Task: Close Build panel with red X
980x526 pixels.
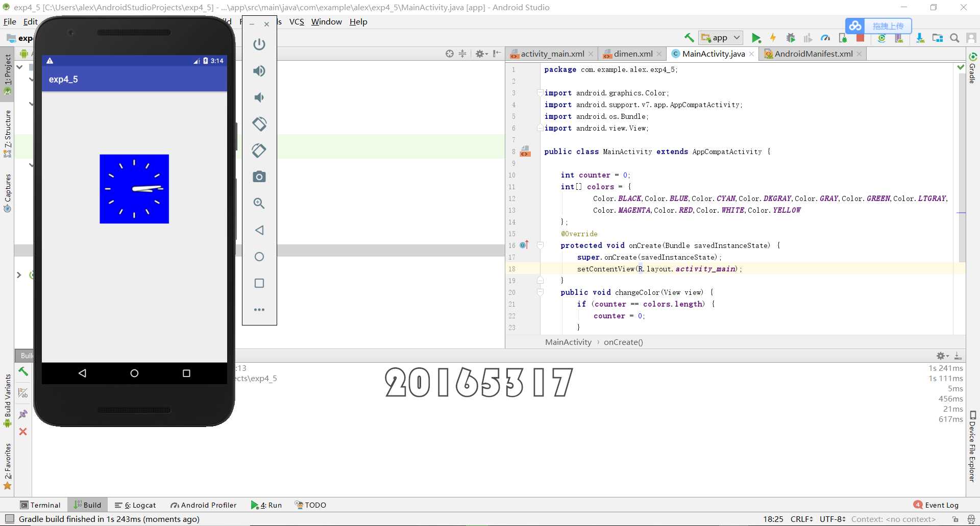Action: (x=23, y=432)
